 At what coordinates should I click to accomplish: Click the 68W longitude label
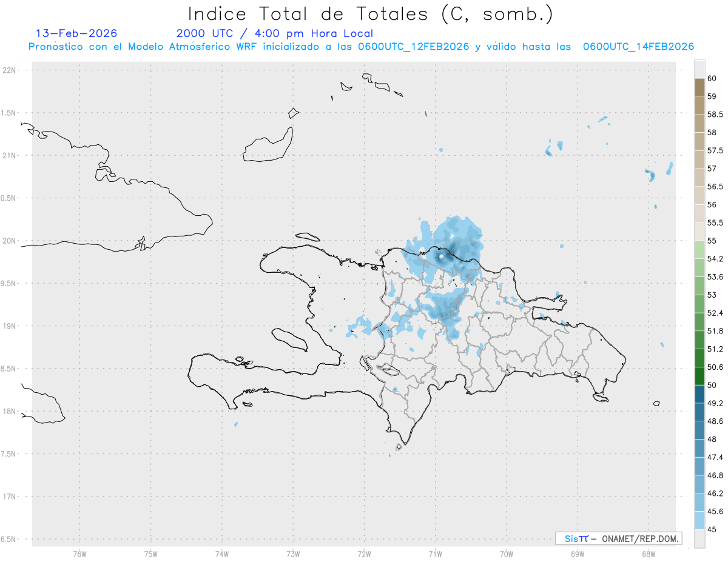[x=648, y=553]
